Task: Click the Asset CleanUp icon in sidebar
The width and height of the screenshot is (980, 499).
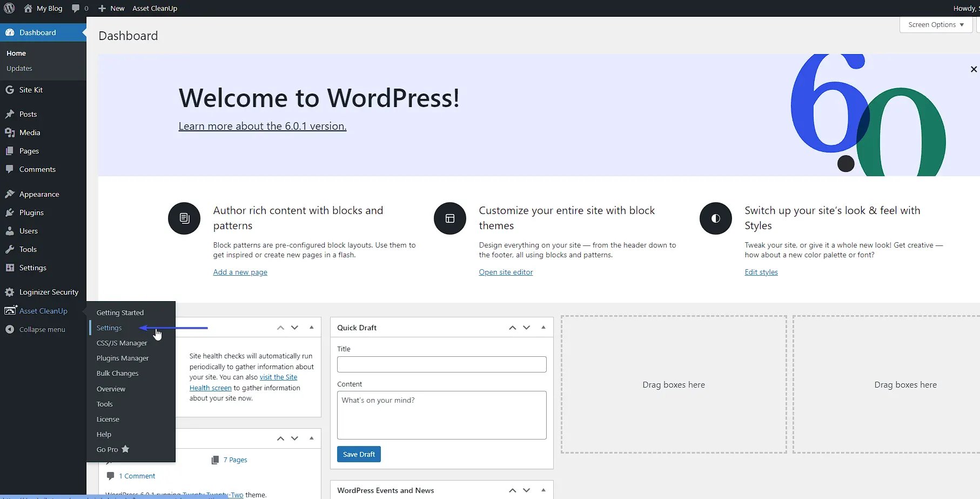Action: pos(10,310)
